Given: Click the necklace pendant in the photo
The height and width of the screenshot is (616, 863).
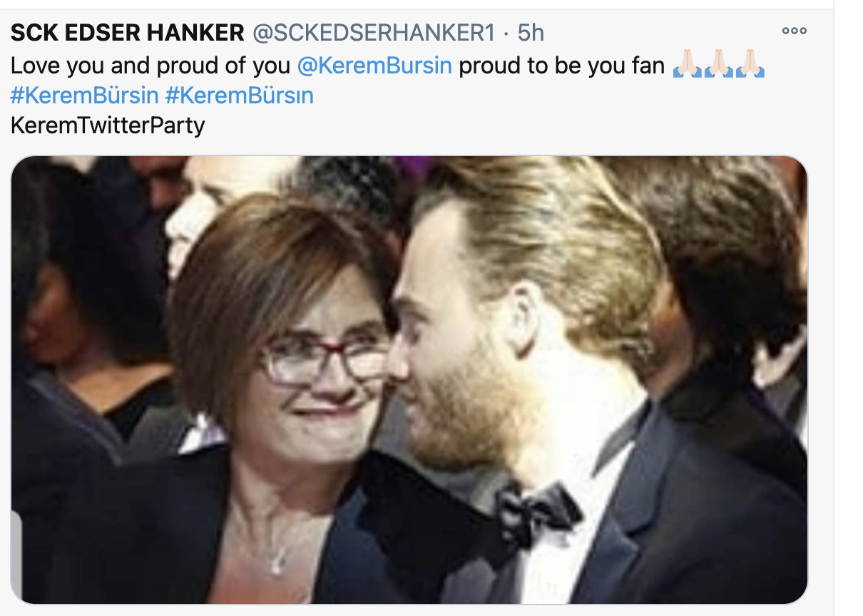Looking at the screenshot, I should coord(278,564).
